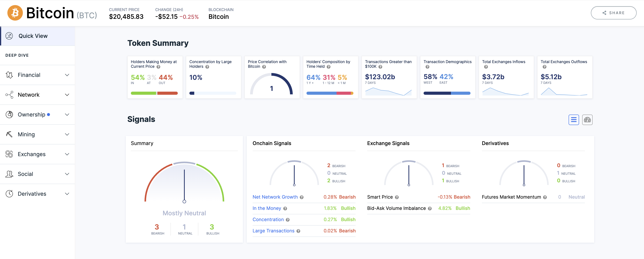Click help icon beside Smart Price
The image size is (644, 259).
tap(397, 197)
